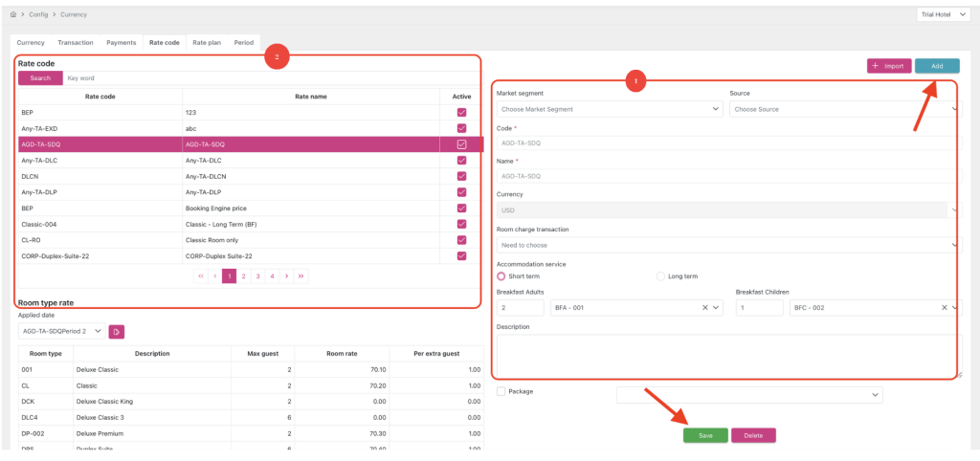Open the Market segment dropdown

[x=609, y=109]
